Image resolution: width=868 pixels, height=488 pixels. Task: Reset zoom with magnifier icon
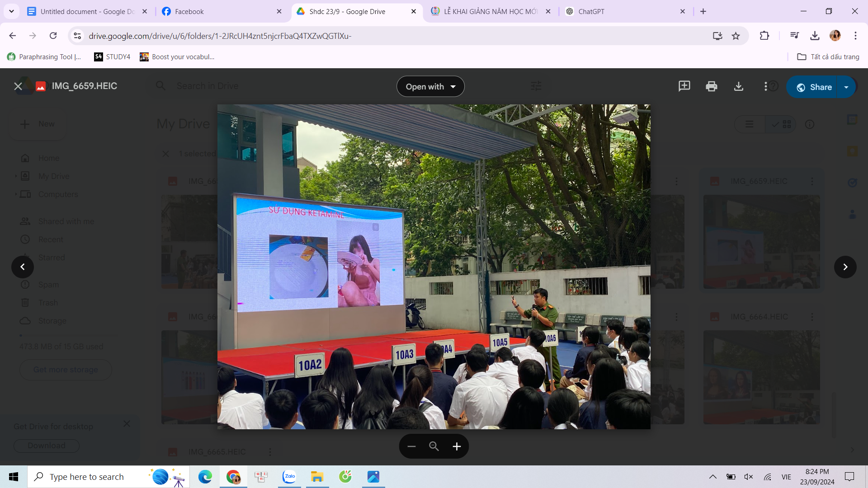(434, 446)
